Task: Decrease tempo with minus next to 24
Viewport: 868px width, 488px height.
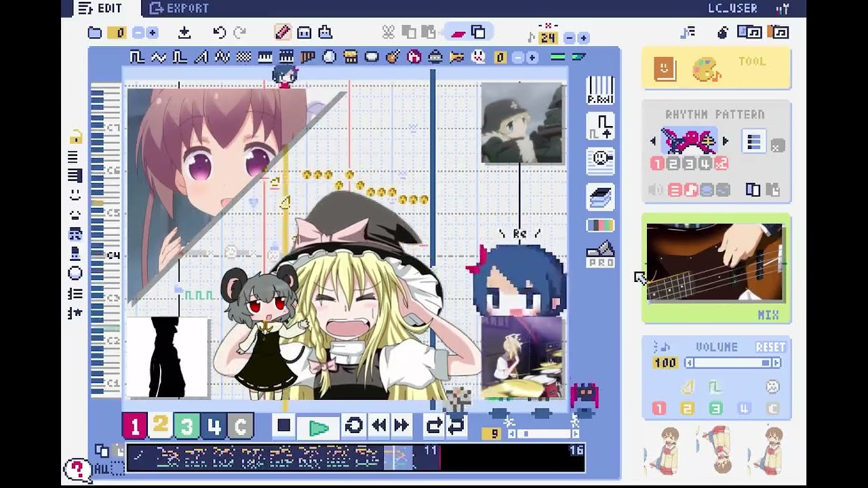Action: click(570, 38)
